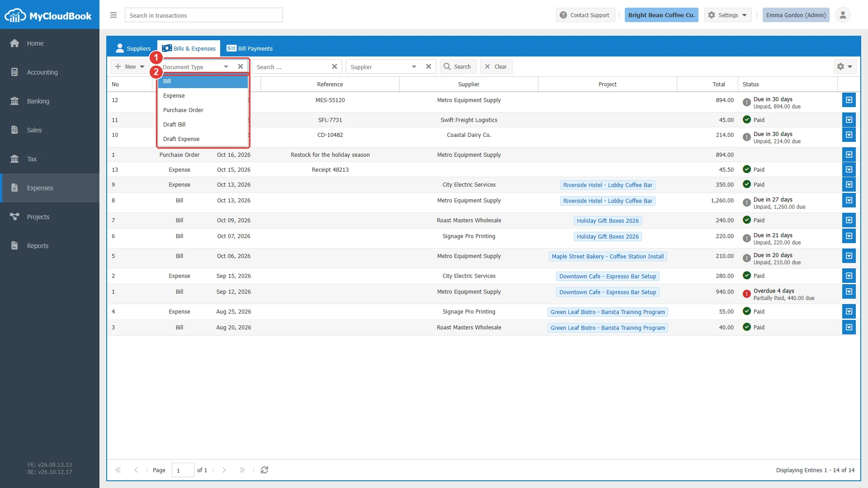Open row action menu for Receipt 48213
The image size is (868, 488).
tap(849, 169)
